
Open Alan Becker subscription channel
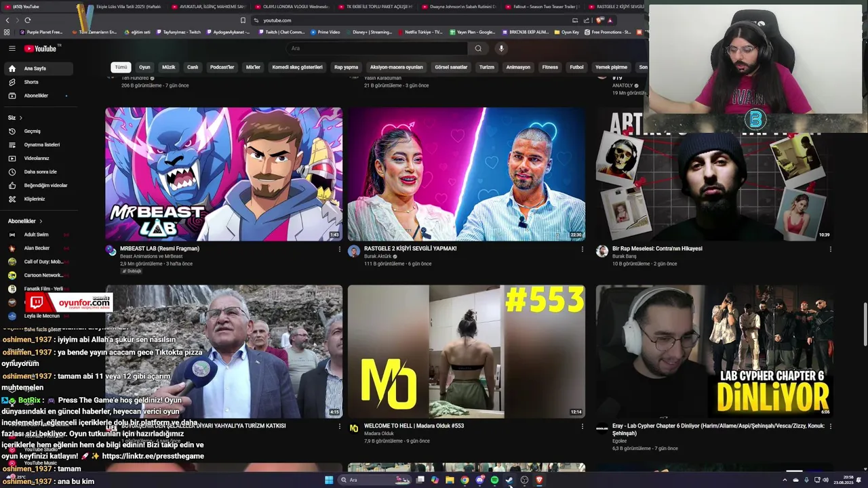(x=37, y=248)
